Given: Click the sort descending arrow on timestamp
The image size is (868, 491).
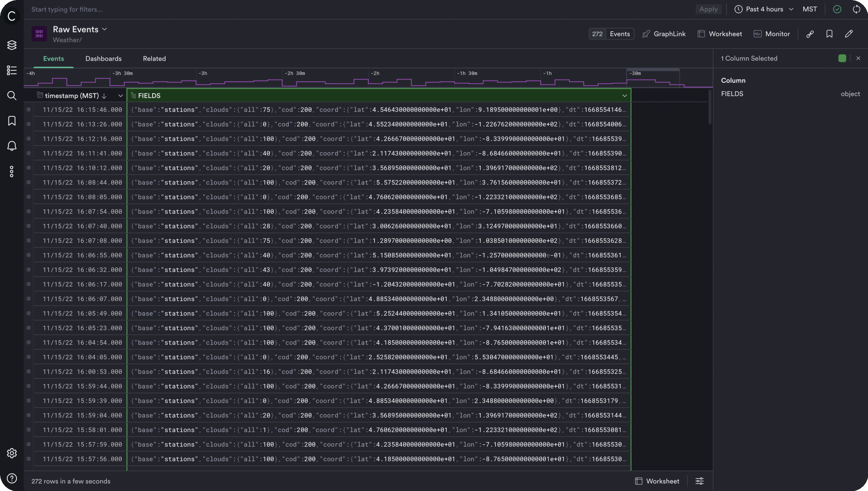Looking at the screenshot, I should [104, 96].
